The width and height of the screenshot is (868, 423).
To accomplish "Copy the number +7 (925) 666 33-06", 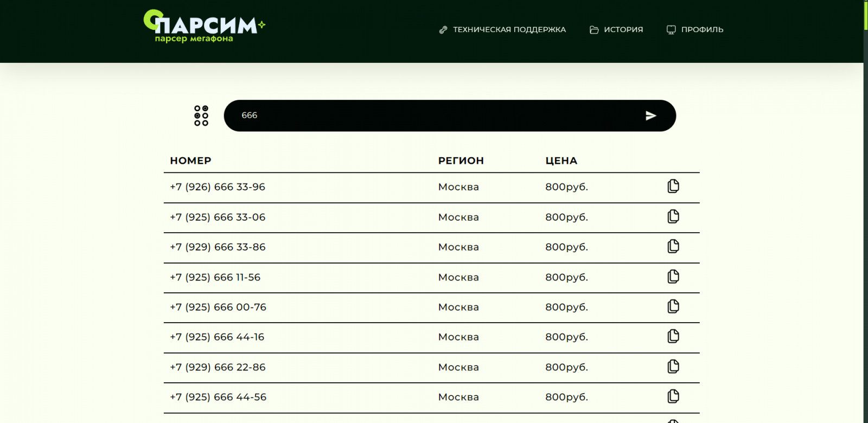I will [673, 217].
